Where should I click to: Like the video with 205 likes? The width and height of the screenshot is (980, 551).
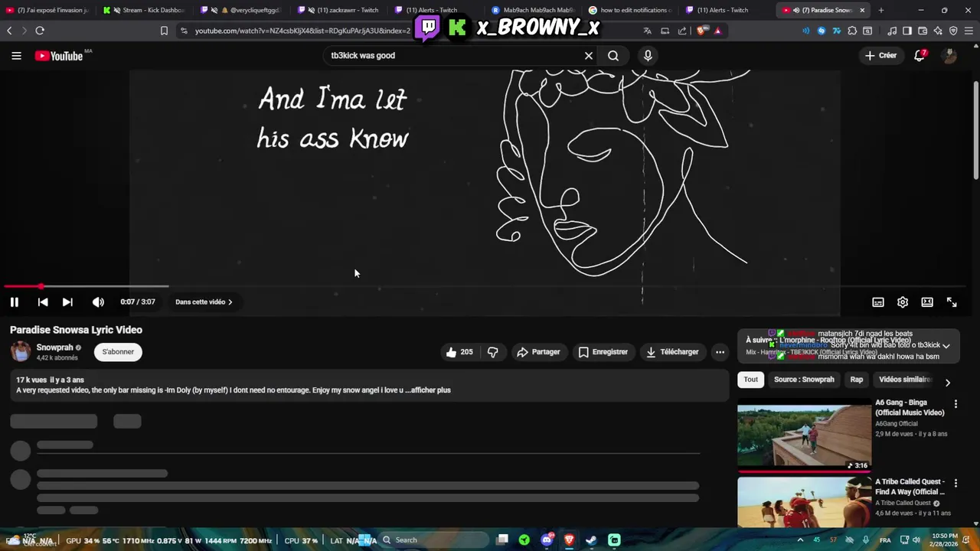459,352
